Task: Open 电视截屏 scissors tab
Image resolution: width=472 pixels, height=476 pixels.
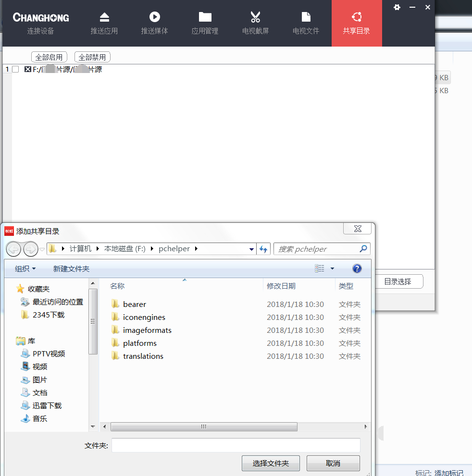Action: [255, 24]
